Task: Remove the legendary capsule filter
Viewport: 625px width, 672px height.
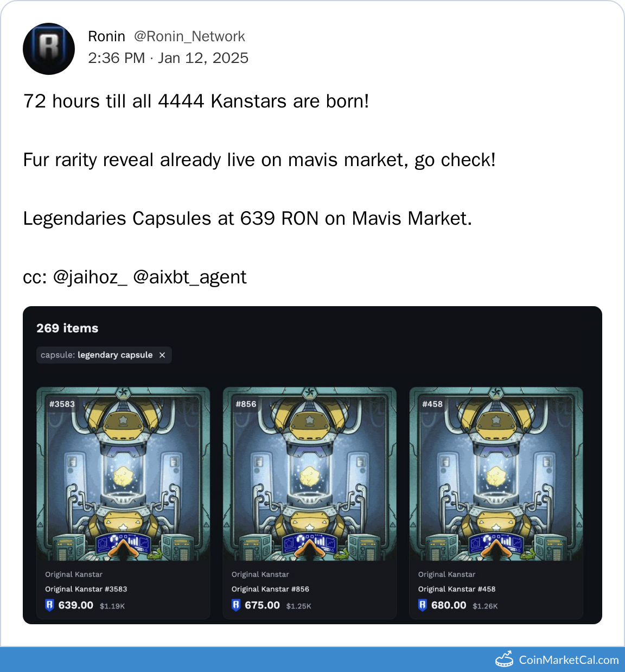Action: (x=162, y=355)
